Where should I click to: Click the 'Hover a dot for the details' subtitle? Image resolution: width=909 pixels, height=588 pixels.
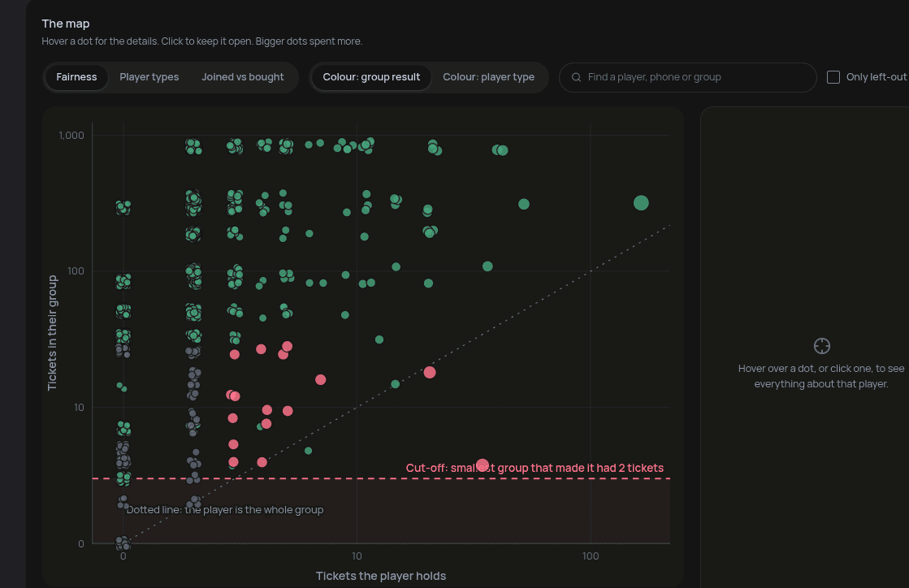tap(201, 41)
